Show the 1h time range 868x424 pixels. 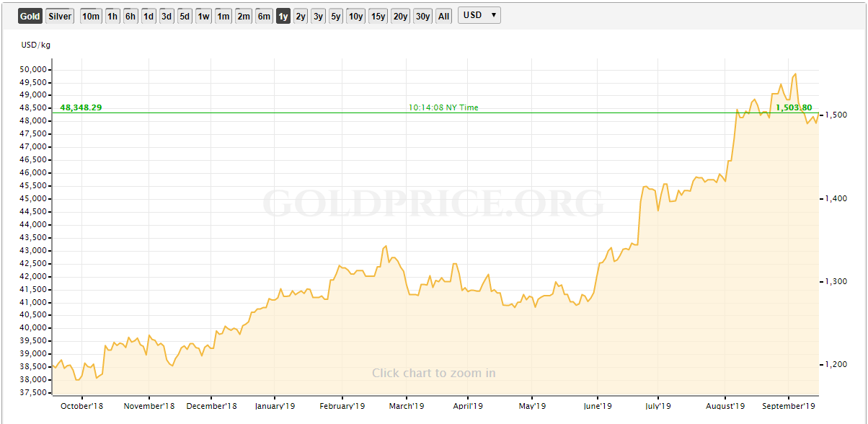pyautogui.click(x=112, y=16)
